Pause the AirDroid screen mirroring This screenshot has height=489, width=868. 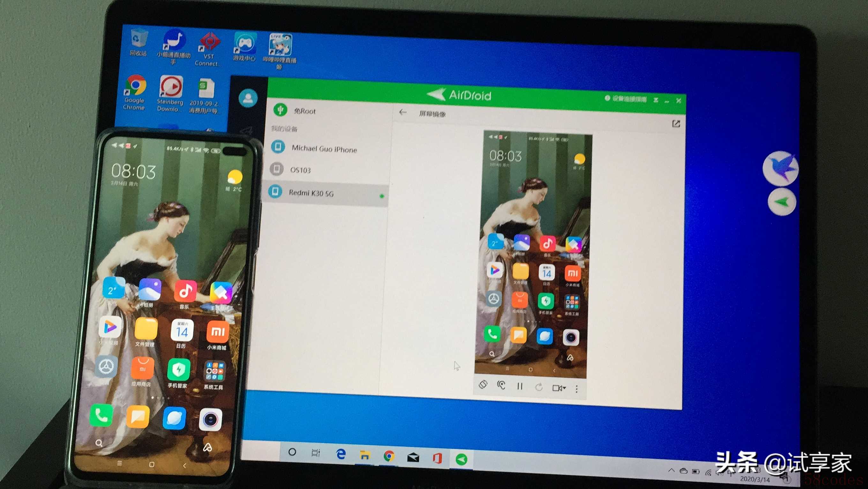(520, 386)
